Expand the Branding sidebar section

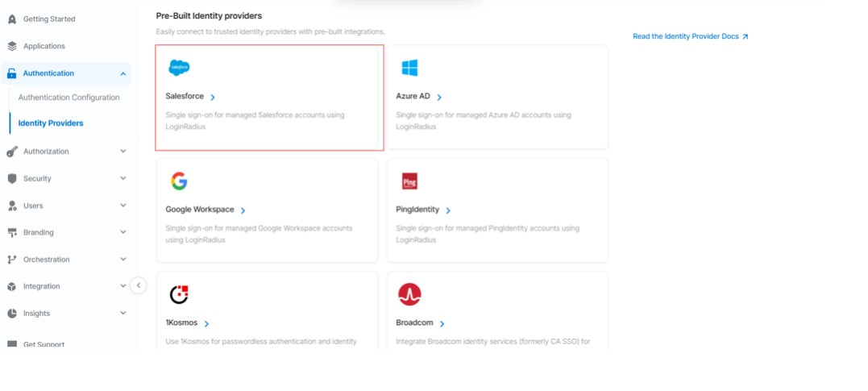[123, 232]
